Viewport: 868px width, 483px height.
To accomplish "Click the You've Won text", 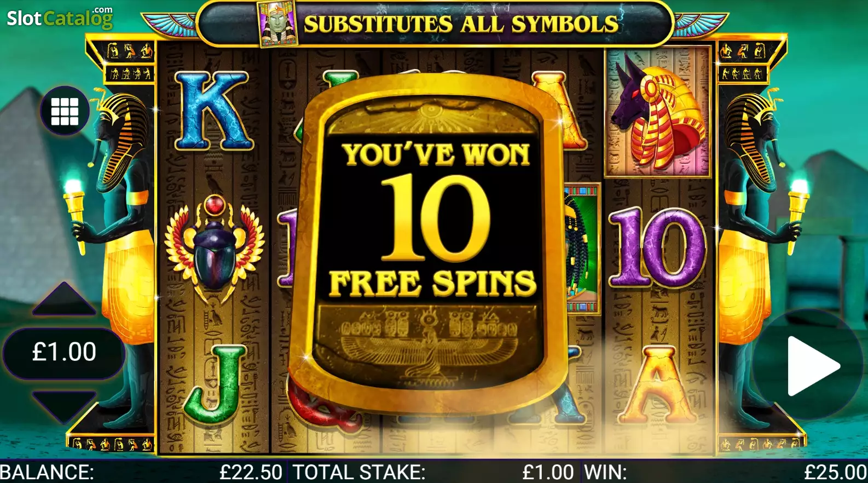I will click(436, 154).
